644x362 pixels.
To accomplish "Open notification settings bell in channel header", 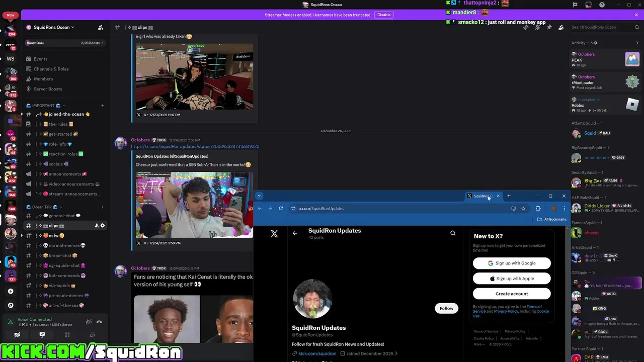I will pyautogui.click(x=537, y=27).
